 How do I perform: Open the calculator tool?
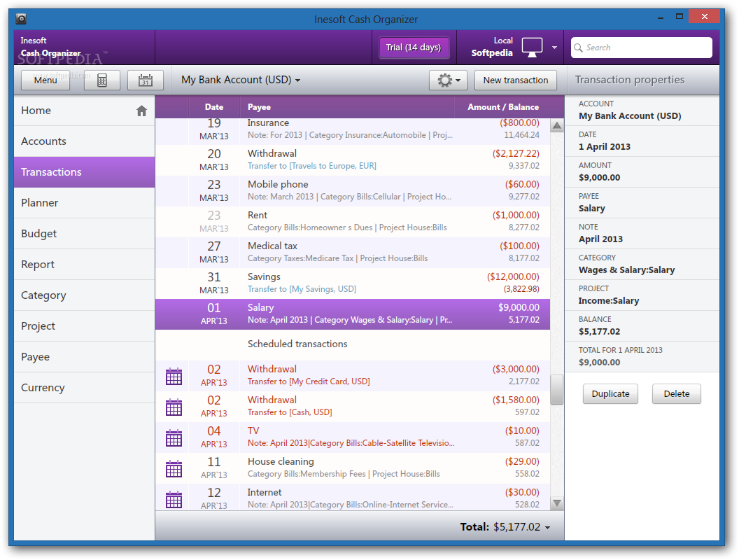(x=101, y=80)
